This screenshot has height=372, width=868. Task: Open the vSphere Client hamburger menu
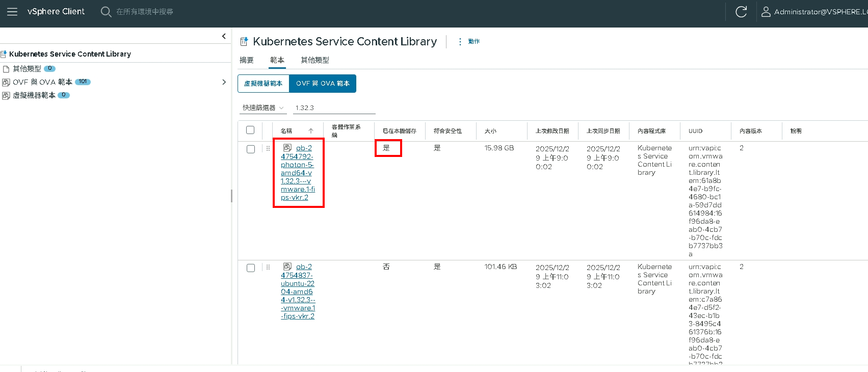pos(12,12)
